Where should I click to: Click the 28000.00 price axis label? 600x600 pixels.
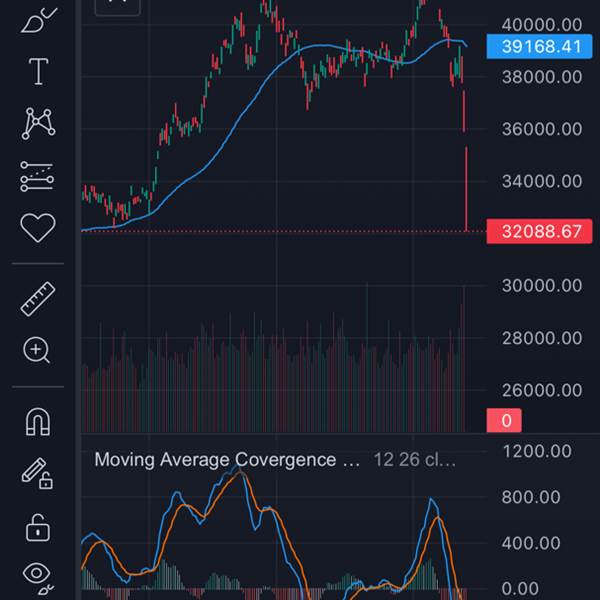click(x=542, y=338)
